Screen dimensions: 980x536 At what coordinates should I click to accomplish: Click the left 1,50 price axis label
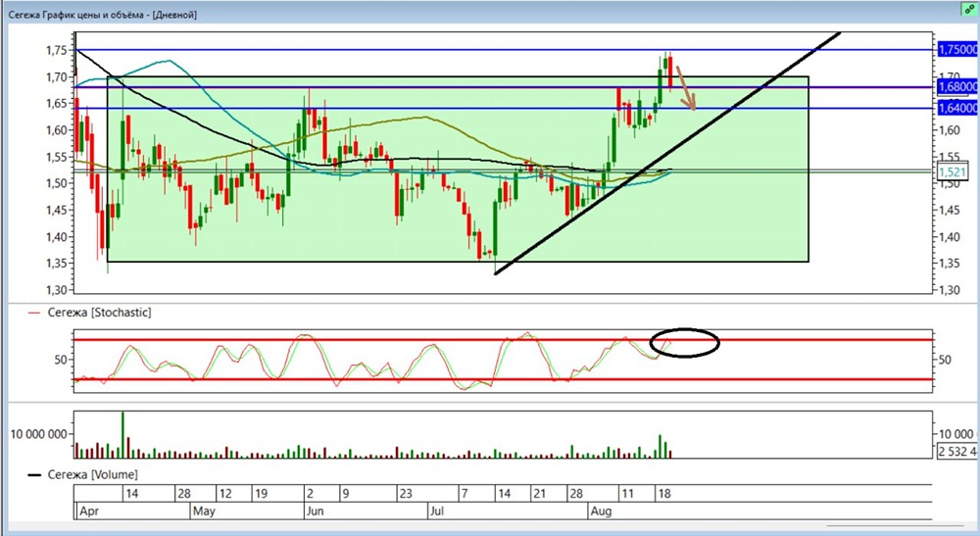[56, 183]
